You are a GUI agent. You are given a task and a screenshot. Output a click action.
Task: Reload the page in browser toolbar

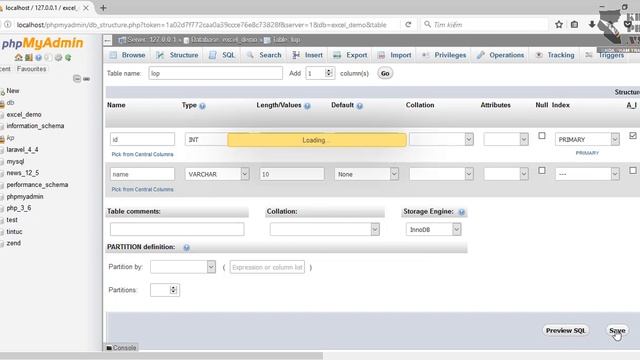coord(408,24)
